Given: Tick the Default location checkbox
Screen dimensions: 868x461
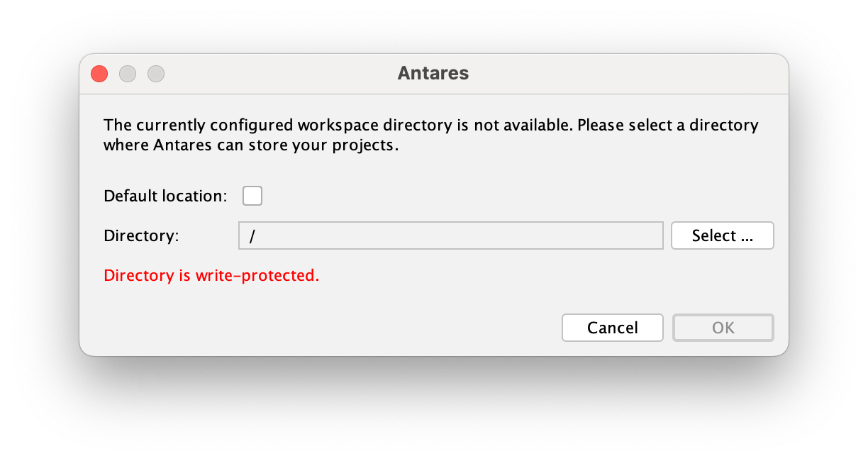Looking at the screenshot, I should pos(252,196).
